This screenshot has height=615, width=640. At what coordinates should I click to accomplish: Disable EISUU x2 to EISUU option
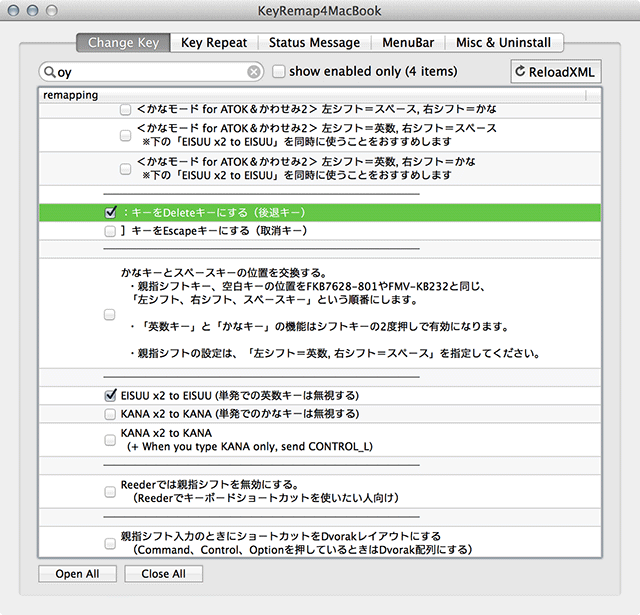pyautogui.click(x=110, y=395)
